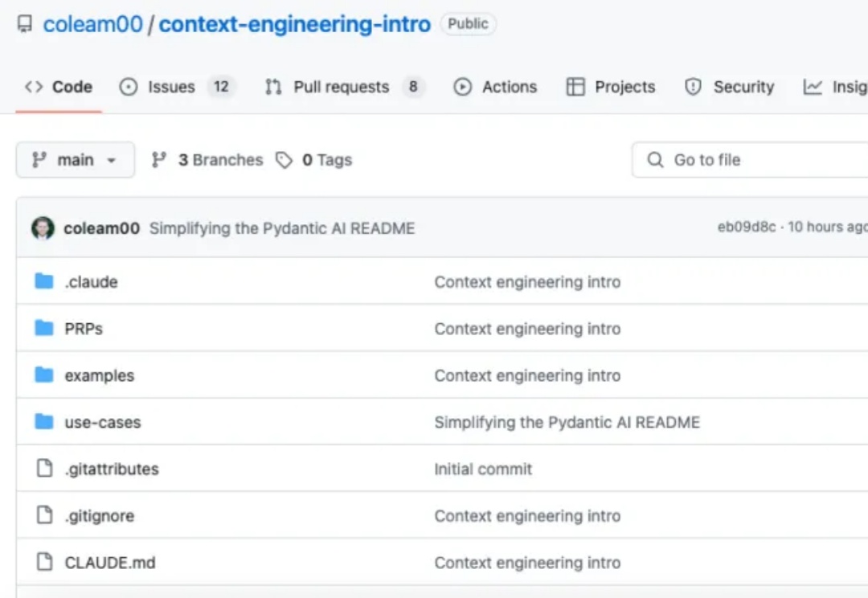Click the file icon for .gitignore
This screenshot has width=868, height=598.
point(44,515)
